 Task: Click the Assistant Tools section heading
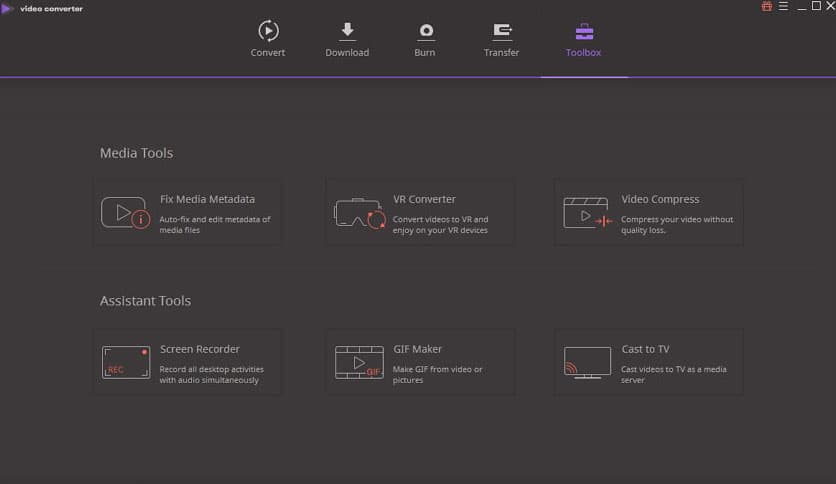145,301
